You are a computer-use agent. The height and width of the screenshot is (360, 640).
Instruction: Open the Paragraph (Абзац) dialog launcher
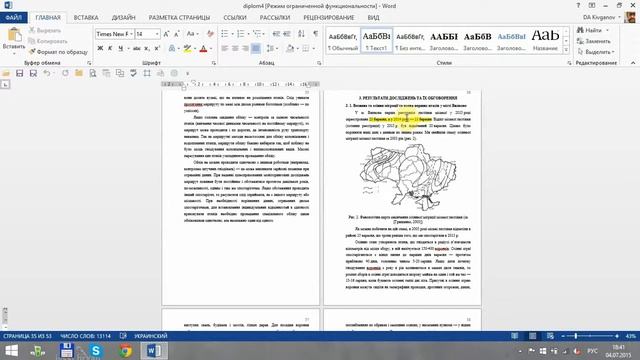coord(319,63)
